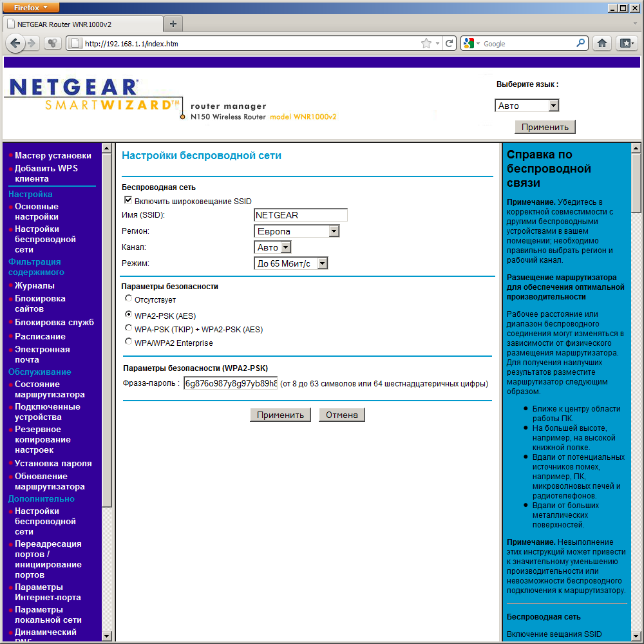Click sidebar scrollbar up arrow
The width and height of the screenshot is (644, 644).
tap(107, 148)
